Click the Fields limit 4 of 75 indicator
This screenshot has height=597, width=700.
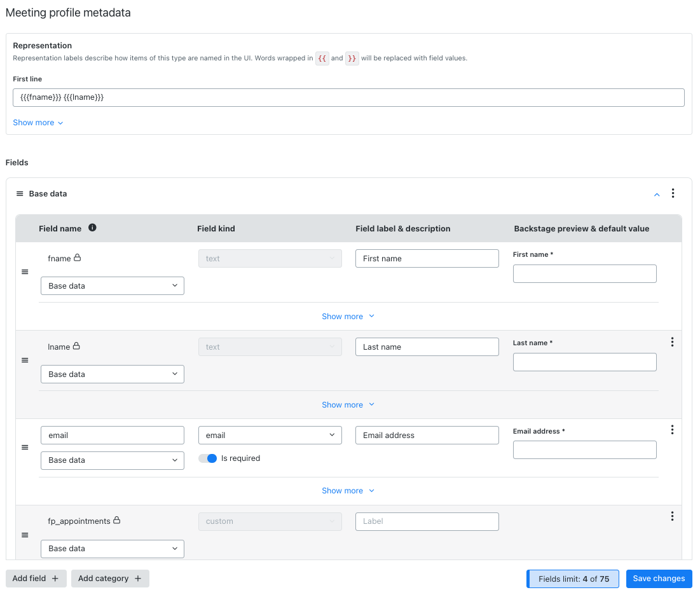tap(573, 579)
